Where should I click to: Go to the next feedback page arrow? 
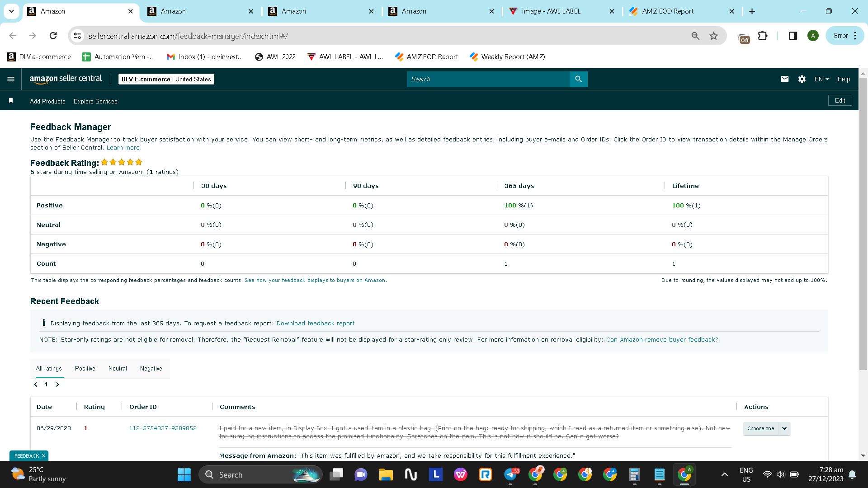click(57, 385)
